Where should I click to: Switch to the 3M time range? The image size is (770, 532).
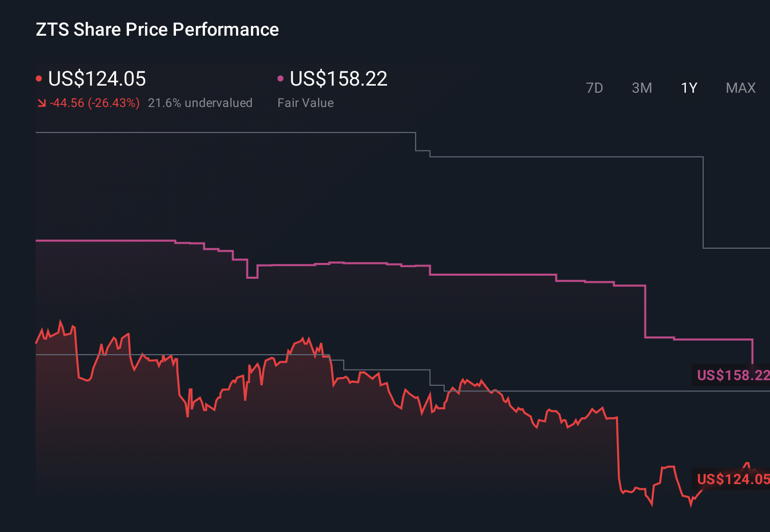point(641,88)
